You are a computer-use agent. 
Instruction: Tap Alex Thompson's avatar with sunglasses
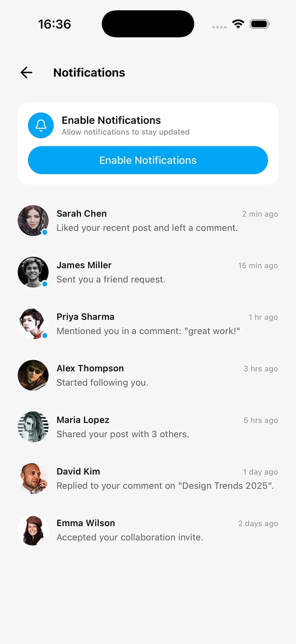coord(33,375)
